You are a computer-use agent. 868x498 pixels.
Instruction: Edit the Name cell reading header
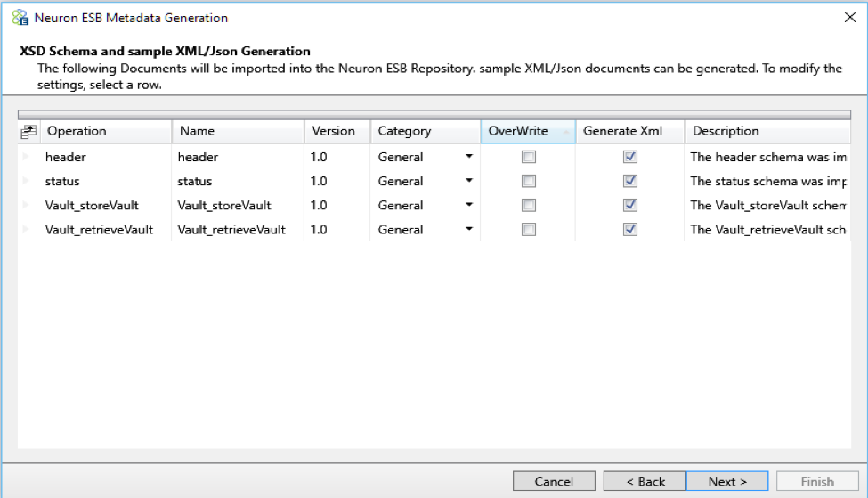tap(238, 157)
